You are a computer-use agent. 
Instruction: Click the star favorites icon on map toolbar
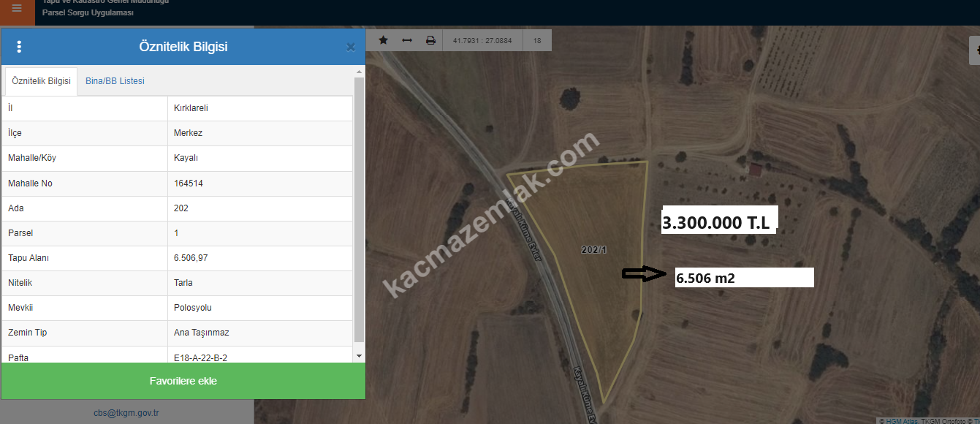(383, 40)
